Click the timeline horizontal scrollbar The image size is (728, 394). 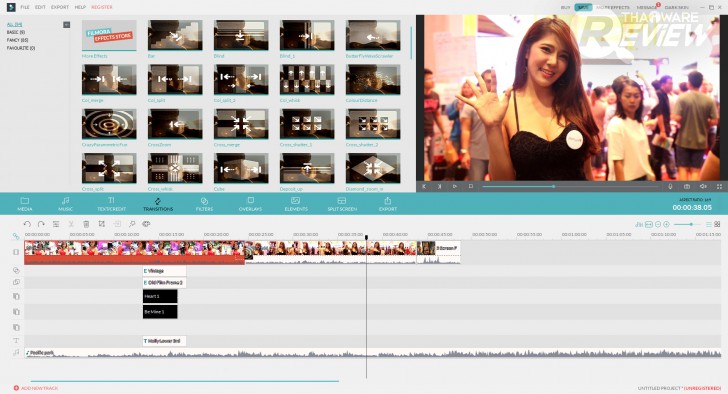pyautogui.click(x=184, y=381)
